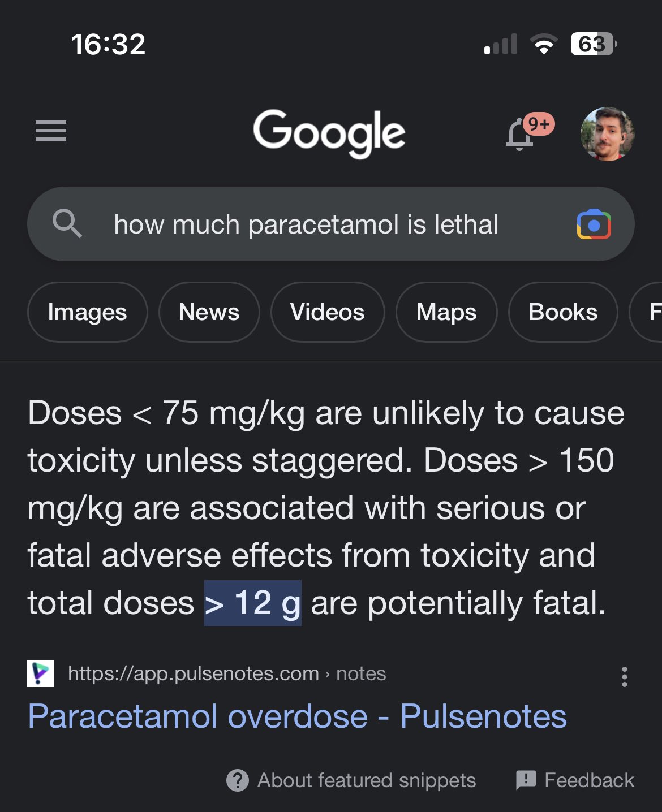
Task: Open Google Lens camera search
Action: coord(594,224)
